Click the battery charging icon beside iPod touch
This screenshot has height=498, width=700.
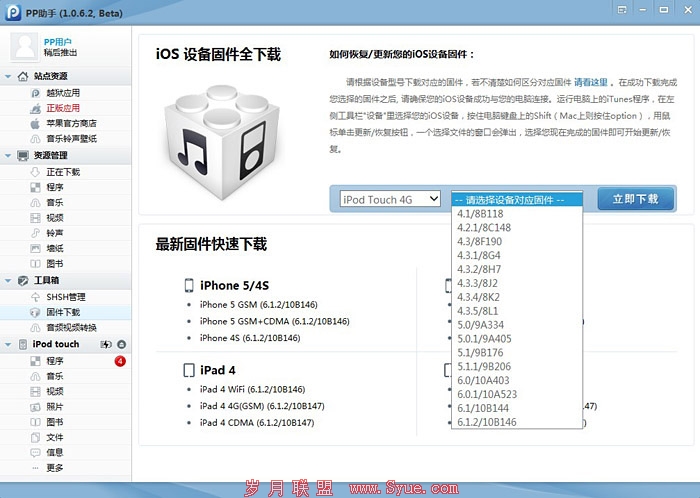pos(106,344)
